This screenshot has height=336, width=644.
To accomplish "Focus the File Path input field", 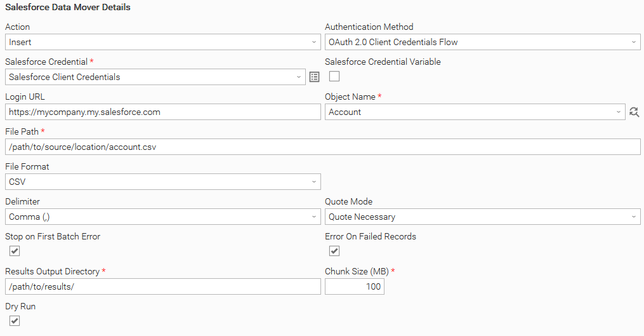I will click(x=323, y=147).
